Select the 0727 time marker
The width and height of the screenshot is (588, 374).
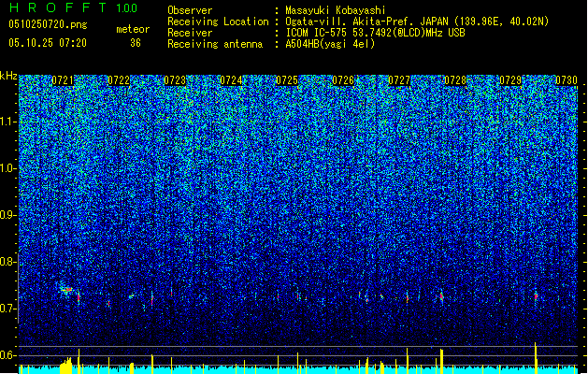tap(399, 80)
